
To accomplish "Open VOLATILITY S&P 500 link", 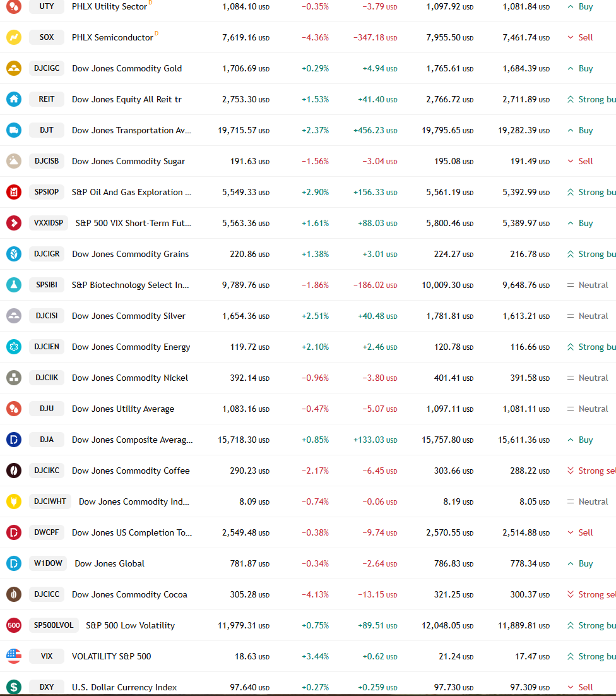I will [111, 656].
